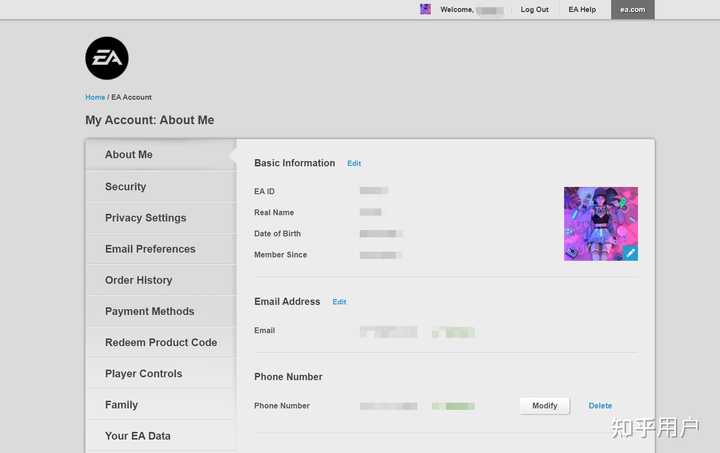Open Payment Methods section

click(x=160, y=312)
